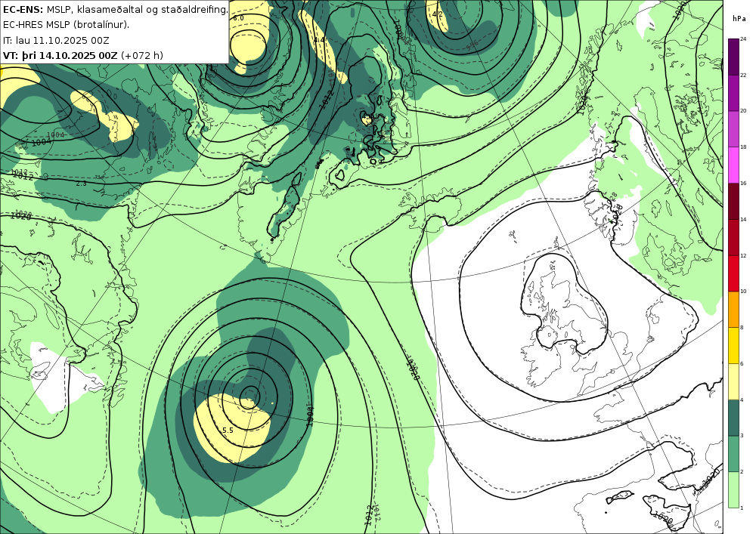Viewport: 756px width, 534px height.
Task: Click the '5.5' spread value in the yellow area
Action: point(228,431)
